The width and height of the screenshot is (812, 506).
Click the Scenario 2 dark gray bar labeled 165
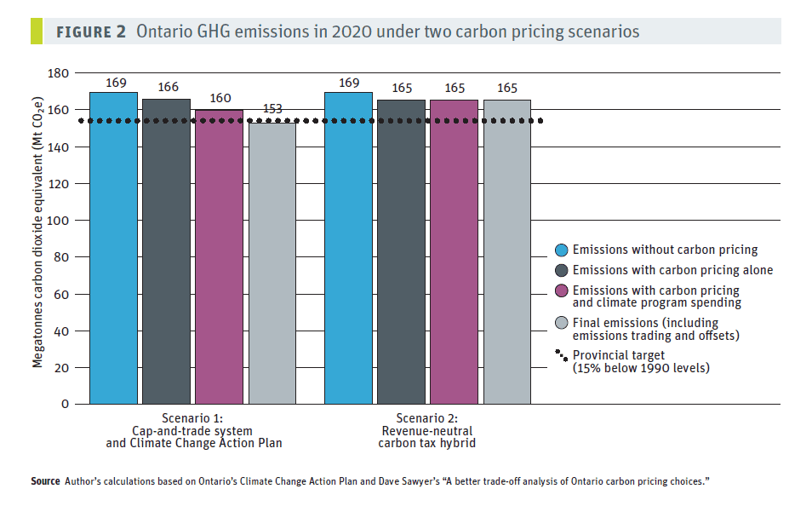point(402,252)
